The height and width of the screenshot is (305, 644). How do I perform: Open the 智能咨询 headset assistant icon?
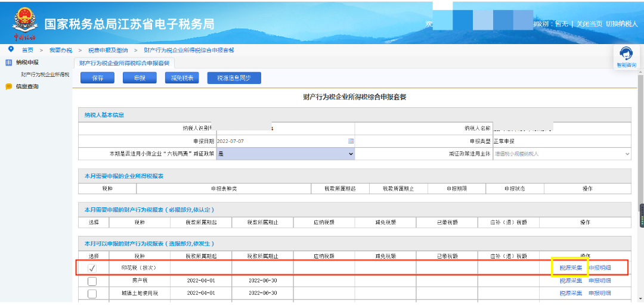[x=626, y=55]
